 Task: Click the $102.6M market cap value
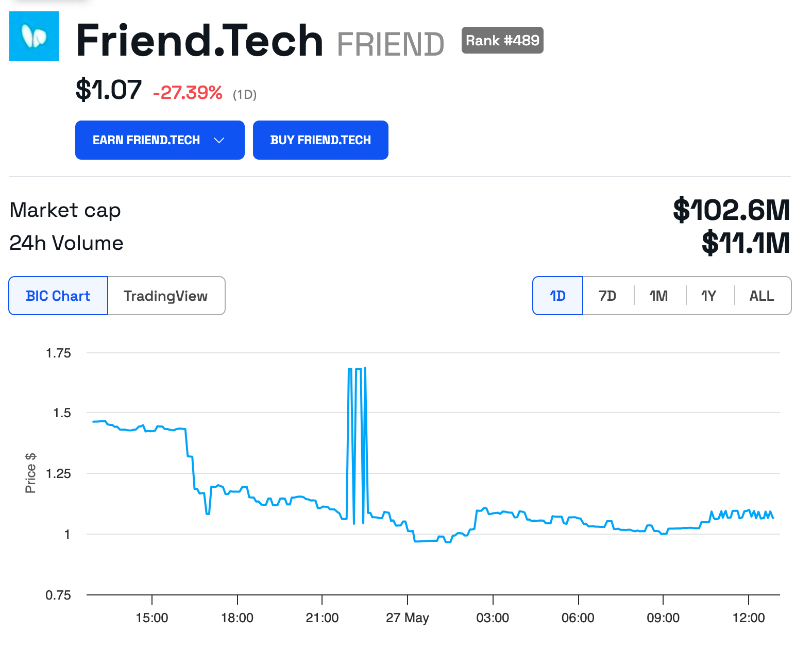click(731, 210)
